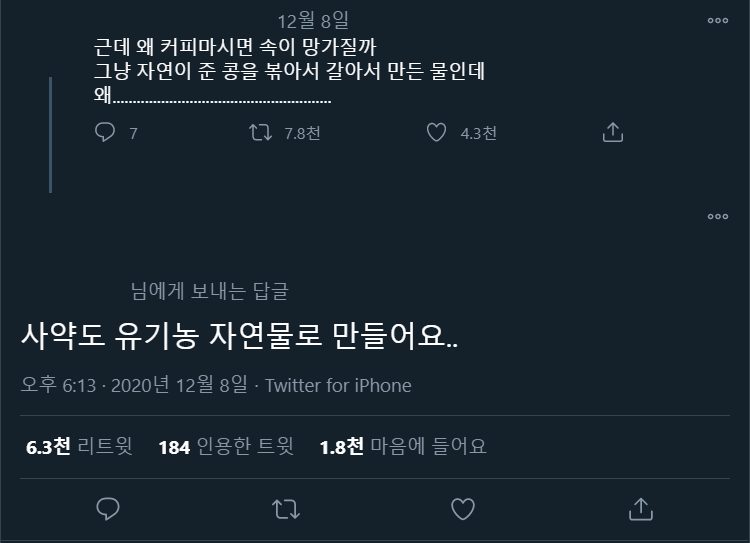This screenshot has width=750, height=543.
Task: Open the 184 인용한 트윗 list
Action: [x=226, y=447]
